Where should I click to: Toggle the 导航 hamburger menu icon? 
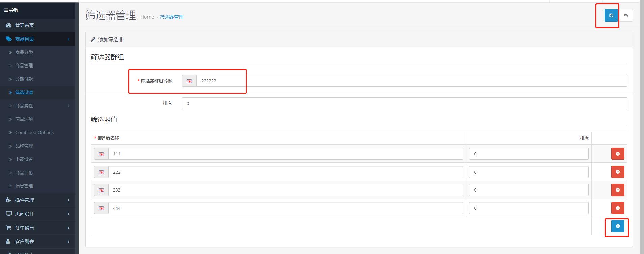pos(6,10)
